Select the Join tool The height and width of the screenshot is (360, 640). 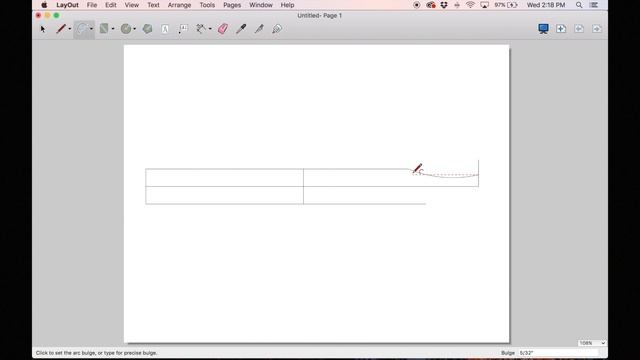[277, 29]
